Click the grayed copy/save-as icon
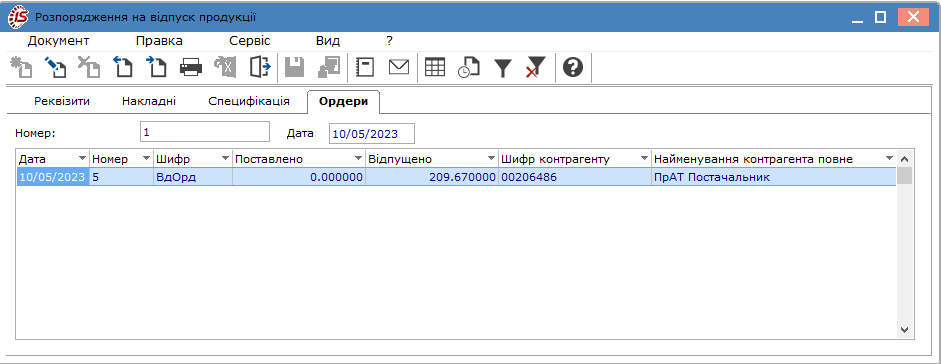Image resolution: width=941 pixels, height=364 pixels. tap(328, 67)
